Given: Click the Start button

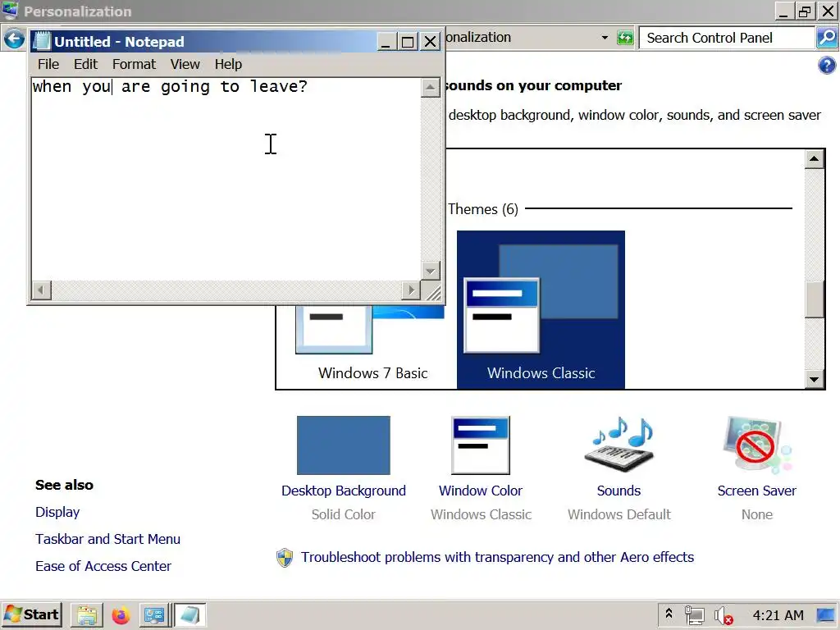Looking at the screenshot, I should (32, 615).
